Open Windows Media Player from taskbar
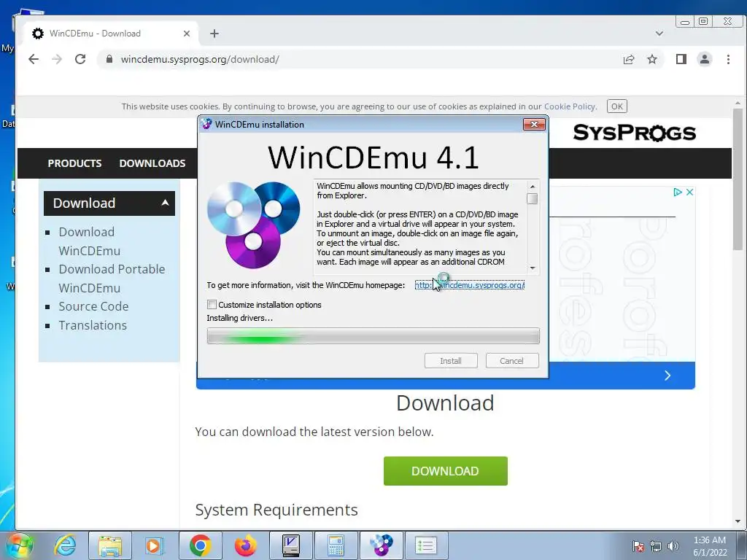The width and height of the screenshot is (747, 560). point(154,545)
